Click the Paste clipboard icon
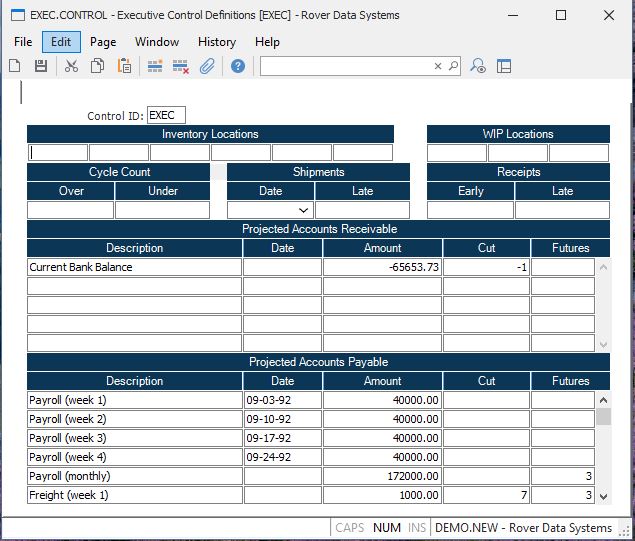Screen dimensions: 635x541 124,66
